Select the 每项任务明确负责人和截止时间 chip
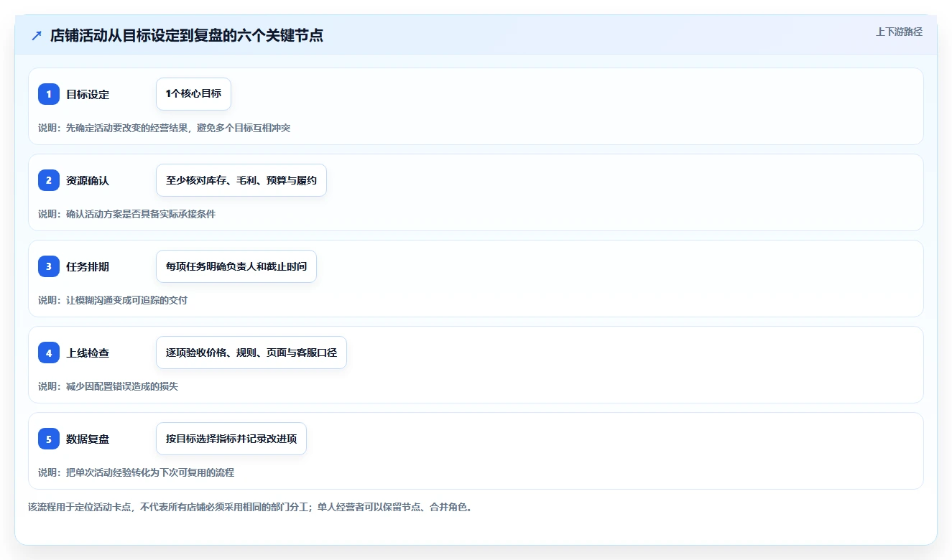Screen dimensions: 952x560 (x=236, y=266)
